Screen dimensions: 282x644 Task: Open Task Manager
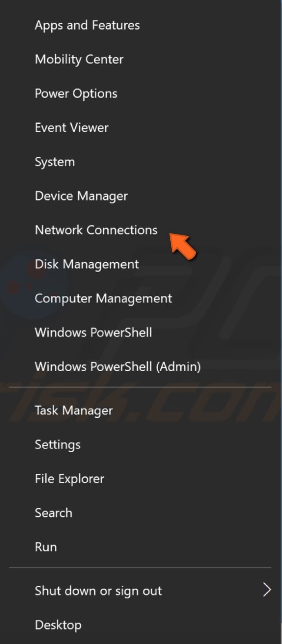(x=73, y=410)
